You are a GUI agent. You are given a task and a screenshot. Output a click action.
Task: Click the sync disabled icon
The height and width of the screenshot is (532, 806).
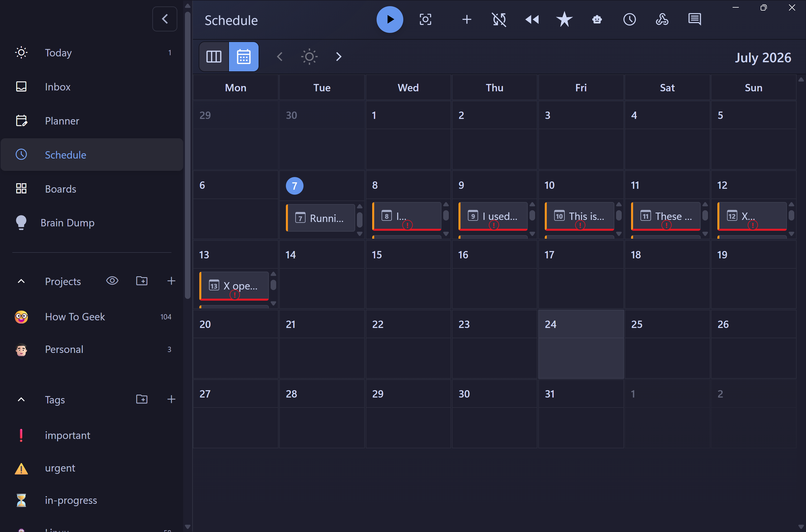coord(499,20)
